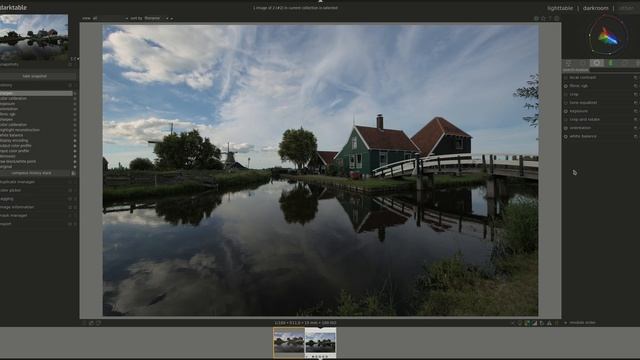Open the preferences gear icon
The image size is (640, 360).
(557, 18)
